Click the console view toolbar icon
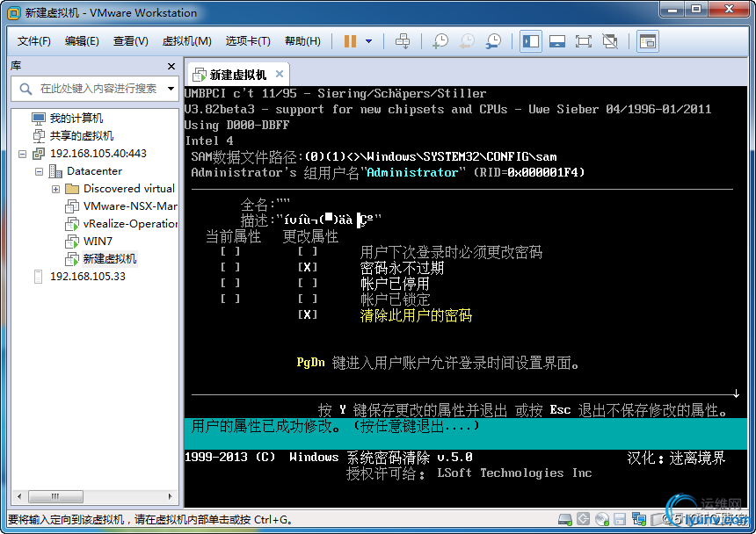756x534 pixels. tap(648, 41)
